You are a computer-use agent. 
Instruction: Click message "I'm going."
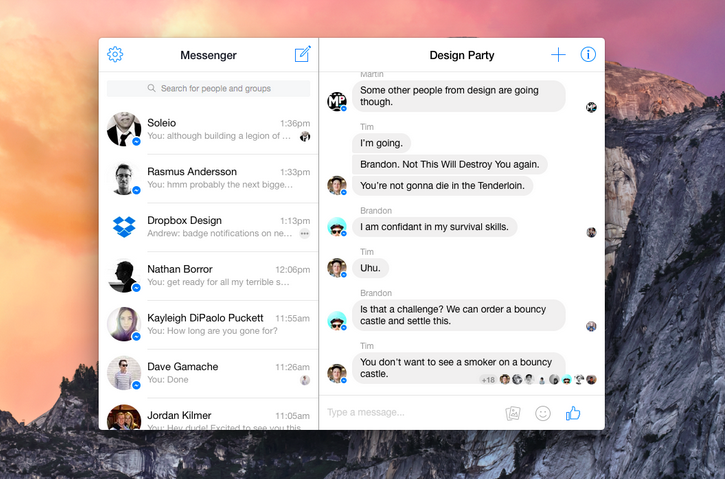point(381,143)
